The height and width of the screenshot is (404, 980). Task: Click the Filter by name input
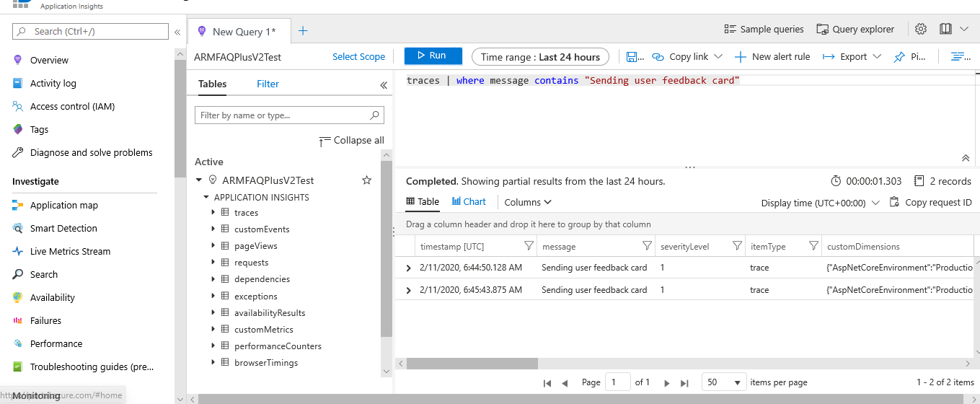pyautogui.click(x=289, y=115)
